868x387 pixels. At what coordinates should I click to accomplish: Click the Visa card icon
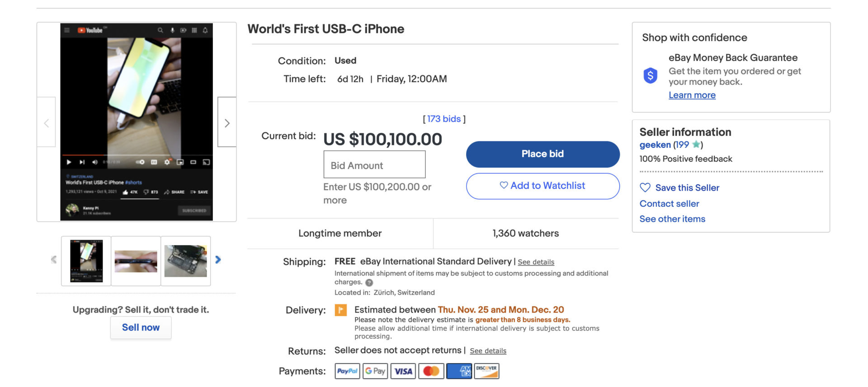[403, 371]
